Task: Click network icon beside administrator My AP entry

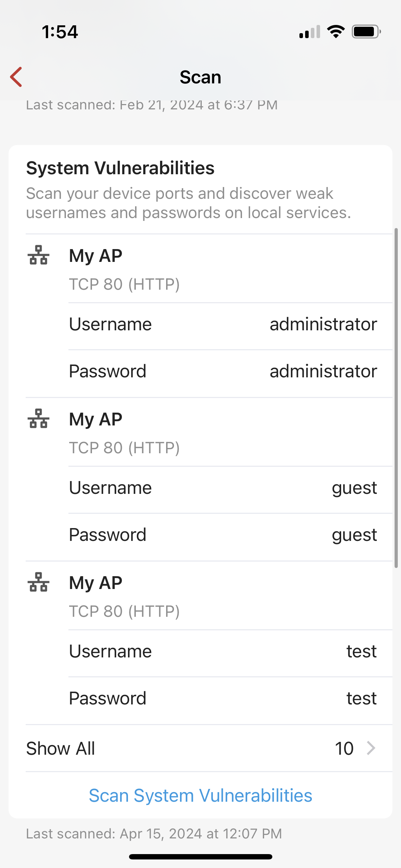Action: click(38, 255)
